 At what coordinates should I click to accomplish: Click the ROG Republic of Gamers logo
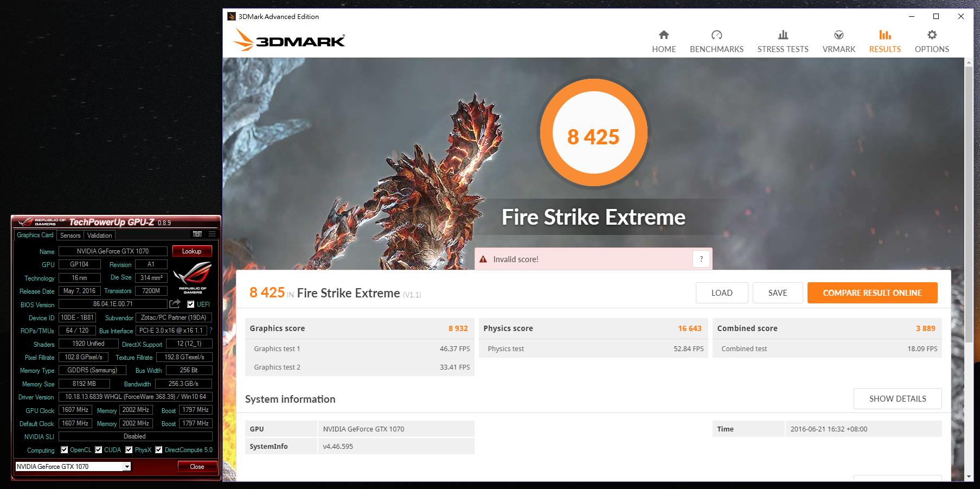pos(193,277)
